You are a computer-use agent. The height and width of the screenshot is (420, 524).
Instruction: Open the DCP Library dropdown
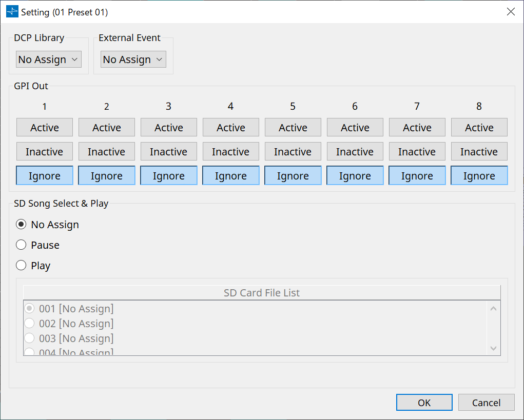pyautogui.click(x=49, y=59)
